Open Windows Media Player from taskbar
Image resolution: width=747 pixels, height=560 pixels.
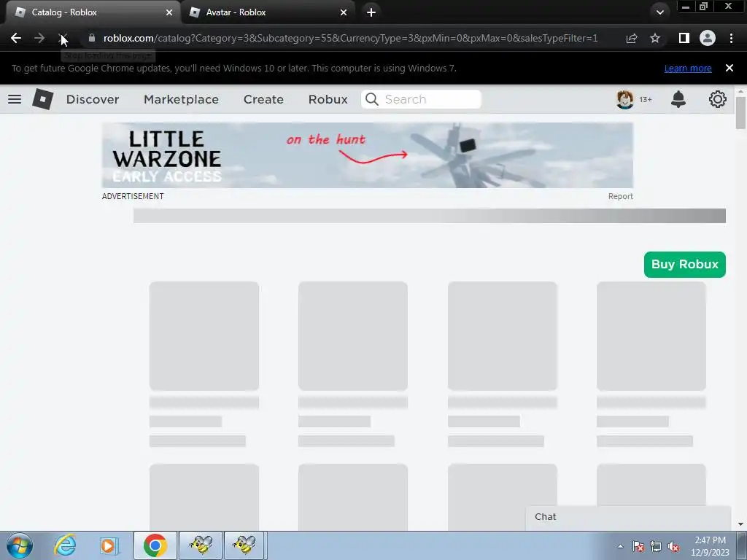(x=109, y=545)
